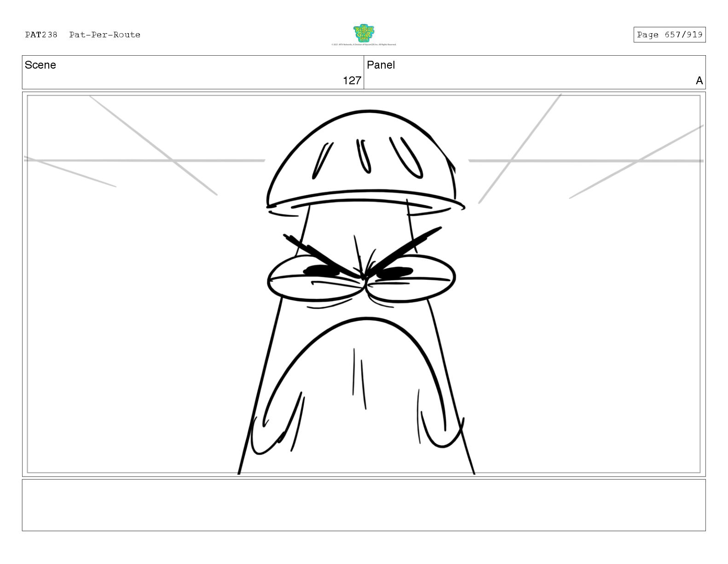Click the 'Page 657/919' page indicator
The height and width of the screenshot is (564, 728).
click(670, 35)
